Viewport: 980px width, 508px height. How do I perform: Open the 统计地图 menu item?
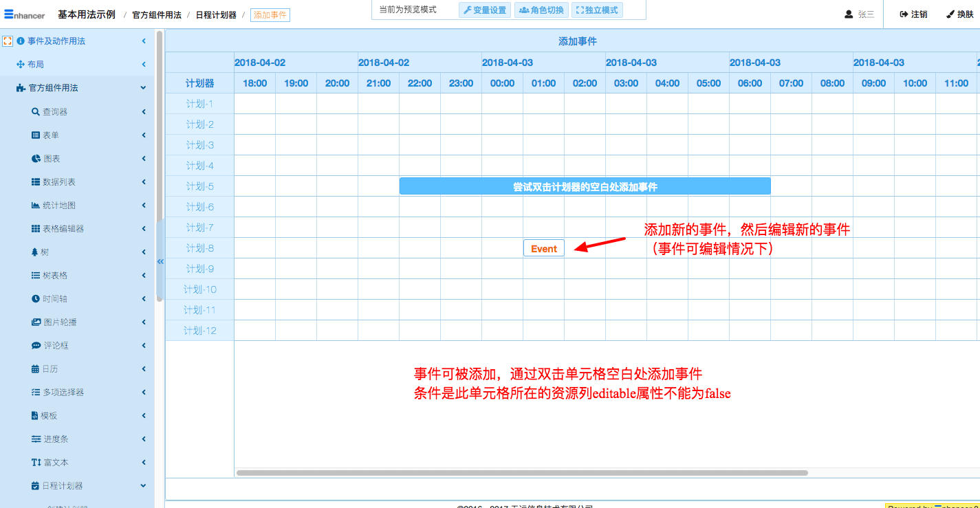pos(59,206)
